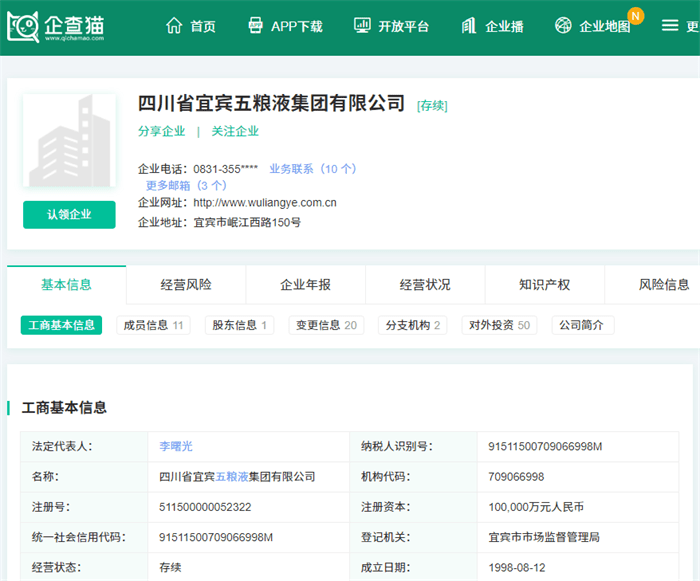700x581 pixels.
Task: Click the 企业地图 globe icon
Action: click(563, 25)
